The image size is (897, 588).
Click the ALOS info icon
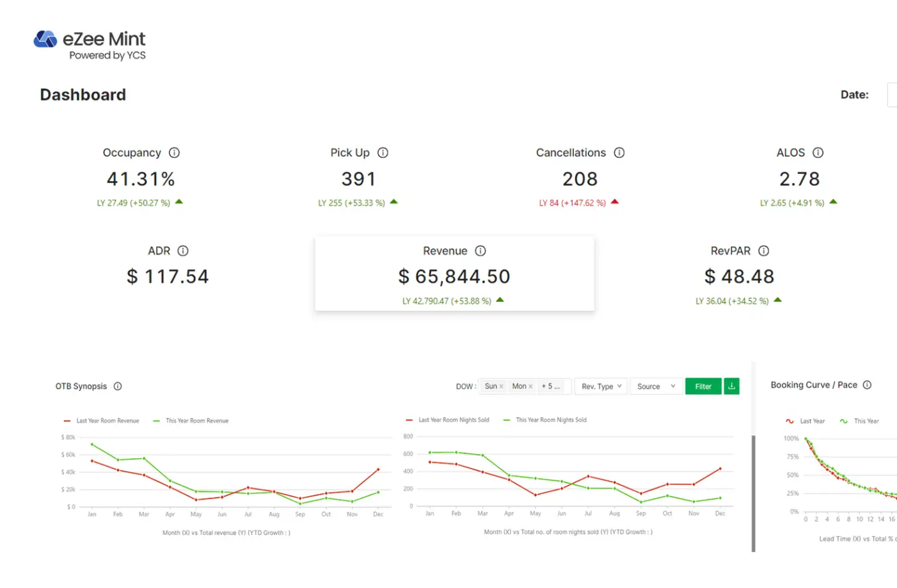click(818, 153)
